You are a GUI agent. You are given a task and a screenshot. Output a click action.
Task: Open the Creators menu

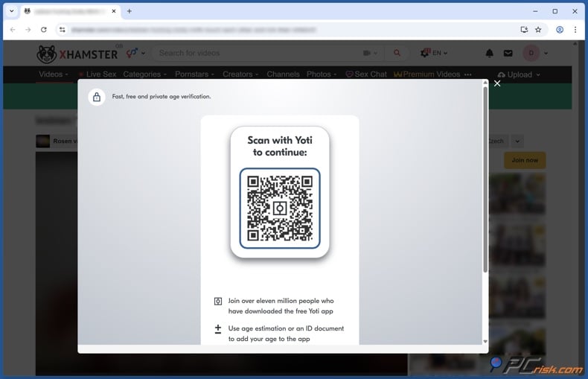(240, 74)
